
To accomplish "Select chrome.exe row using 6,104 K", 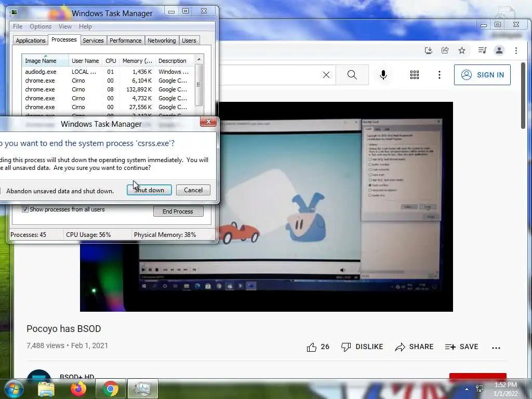I will tap(108, 81).
